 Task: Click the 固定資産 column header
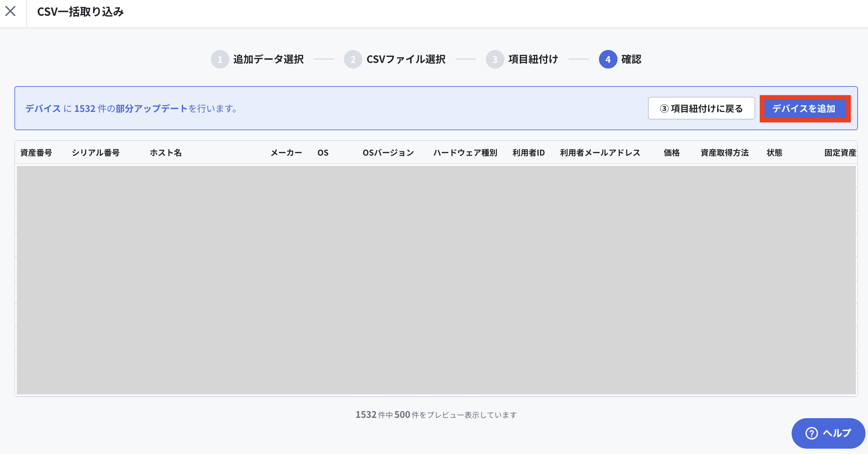pyautogui.click(x=840, y=153)
